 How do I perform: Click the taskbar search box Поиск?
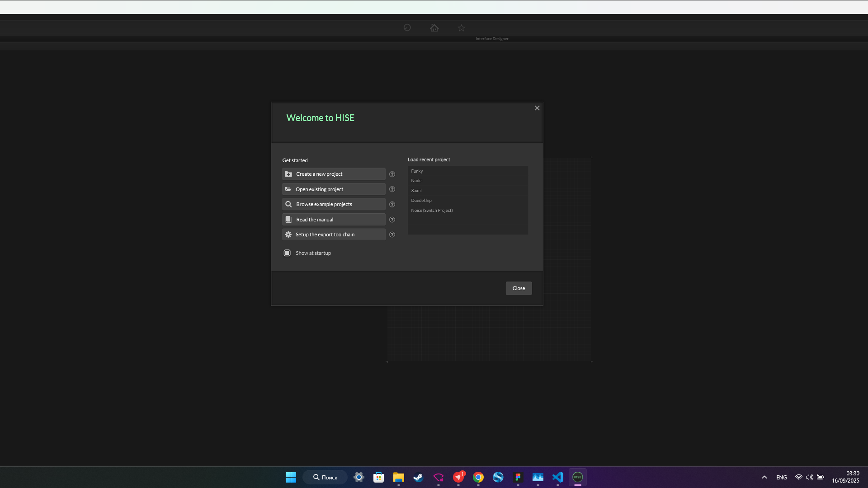(325, 477)
